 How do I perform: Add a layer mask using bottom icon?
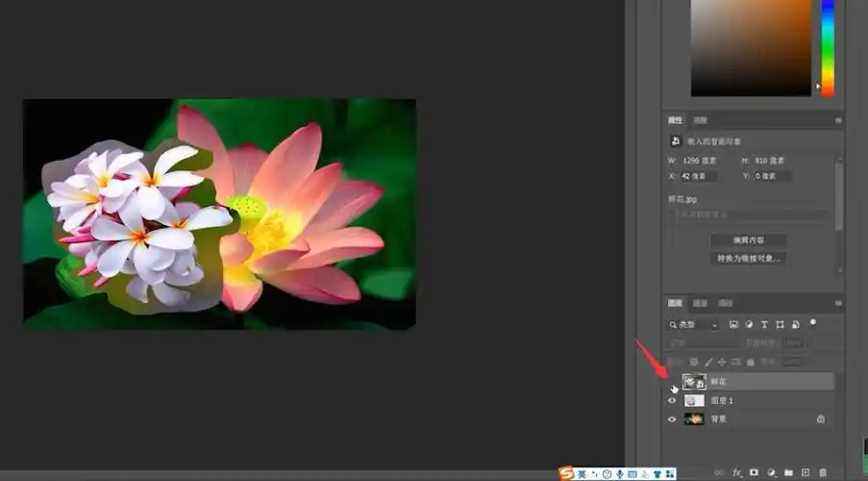755,472
